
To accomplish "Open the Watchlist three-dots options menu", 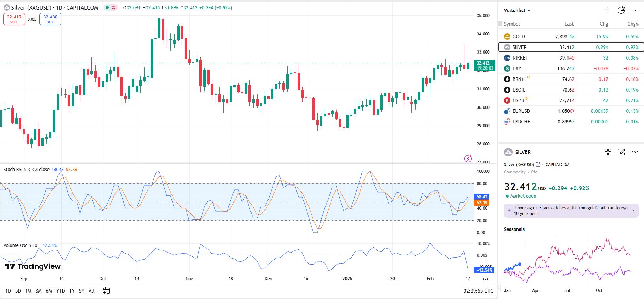I will [x=635, y=10].
